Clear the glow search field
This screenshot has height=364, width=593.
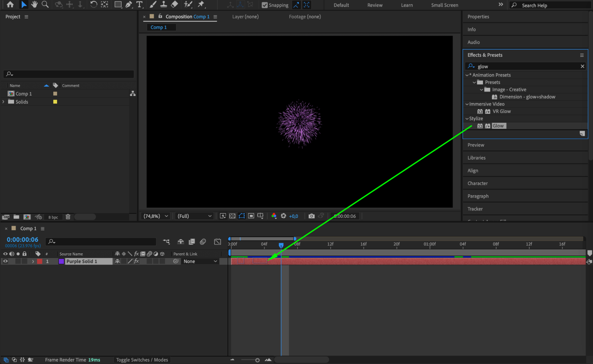tap(582, 66)
